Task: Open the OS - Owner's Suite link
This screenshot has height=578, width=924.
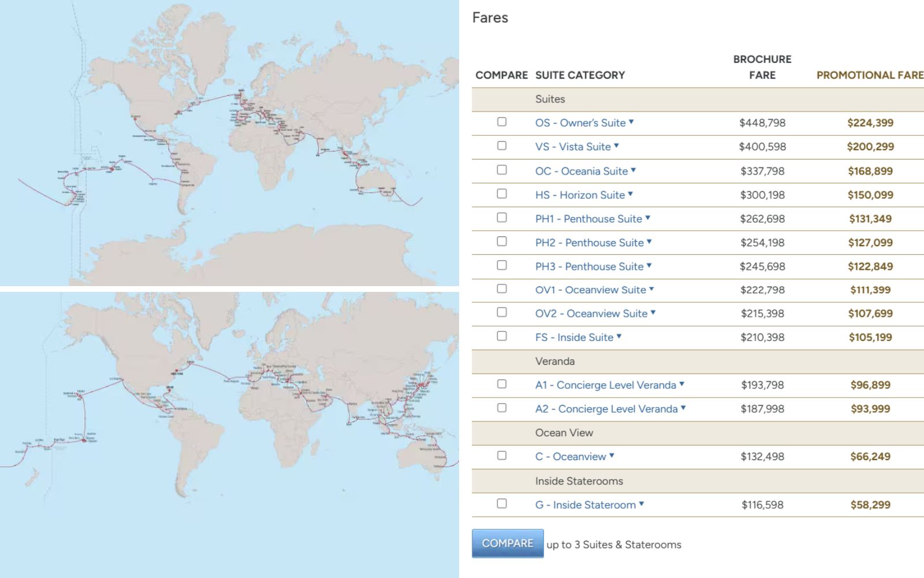Action: [580, 123]
